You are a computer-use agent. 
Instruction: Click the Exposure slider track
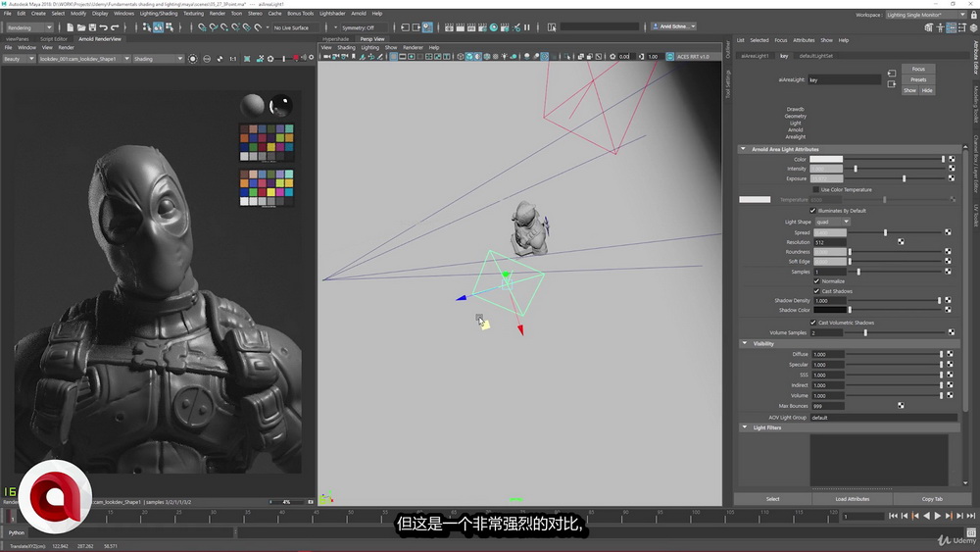click(895, 178)
